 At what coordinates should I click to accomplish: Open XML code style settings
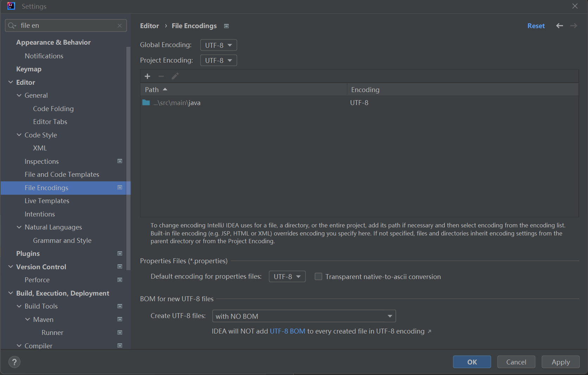click(40, 148)
